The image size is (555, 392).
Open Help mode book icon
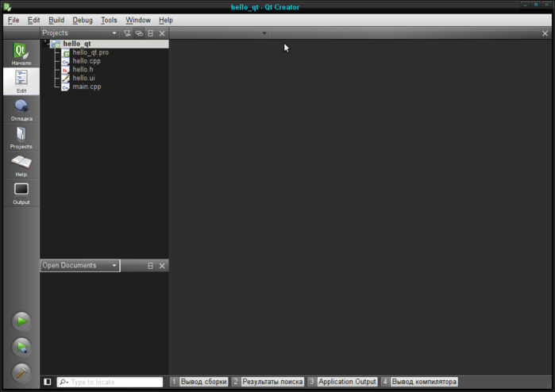[x=21, y=166]
